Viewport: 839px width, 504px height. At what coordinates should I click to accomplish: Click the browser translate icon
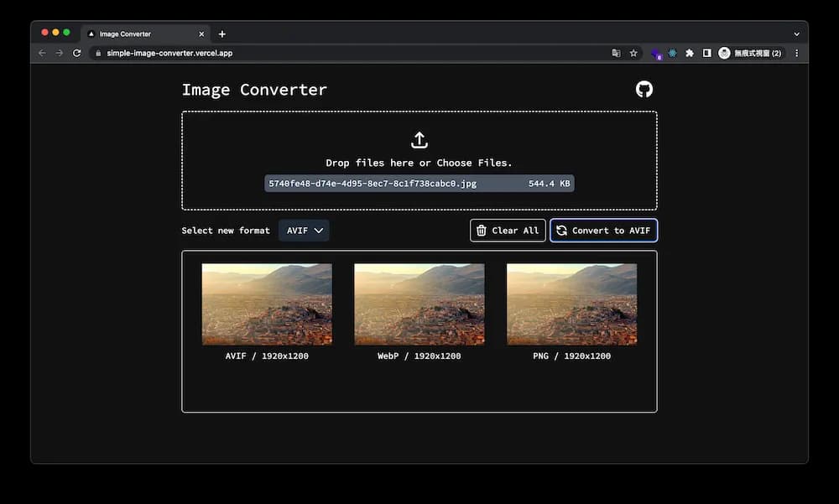[x=615, y=52]
